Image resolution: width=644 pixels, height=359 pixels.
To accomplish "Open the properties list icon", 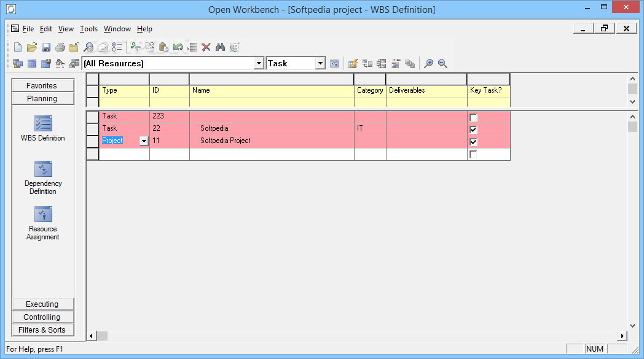I will [x=117, y=47].
